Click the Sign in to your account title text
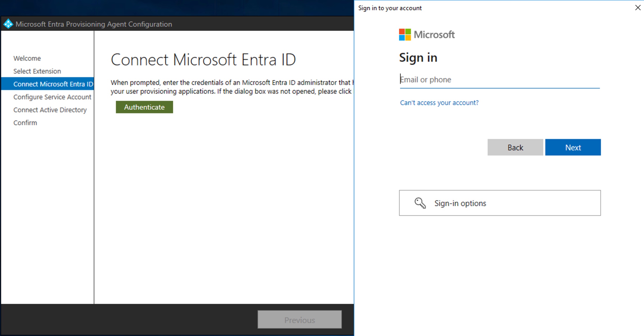The image size is (644, 336). [x=390, y=8]
